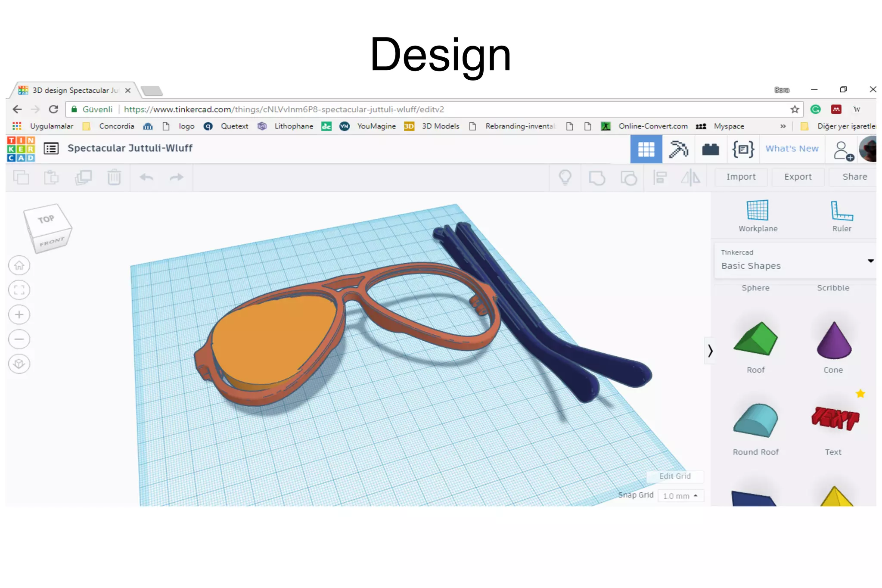Open the Basic Shapes dropdown
This screenshot has height=588, width=882.
point(795,261)
